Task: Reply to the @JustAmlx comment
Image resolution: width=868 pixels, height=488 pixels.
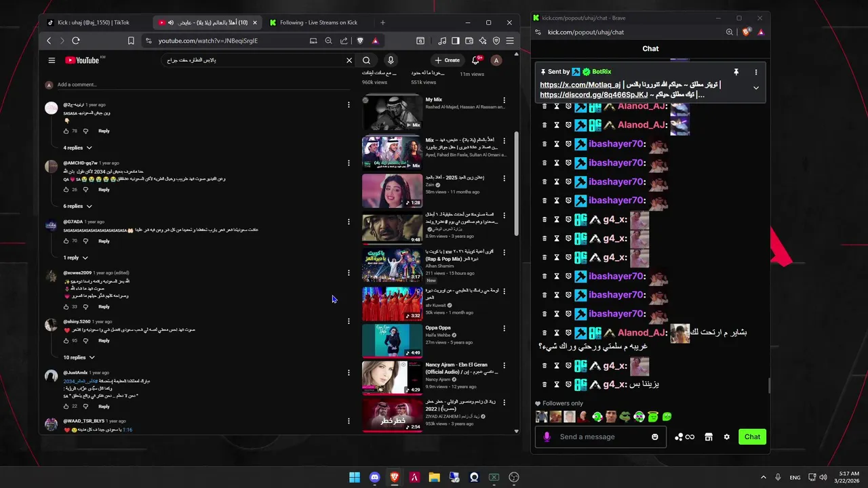Action: click(104, 406)
